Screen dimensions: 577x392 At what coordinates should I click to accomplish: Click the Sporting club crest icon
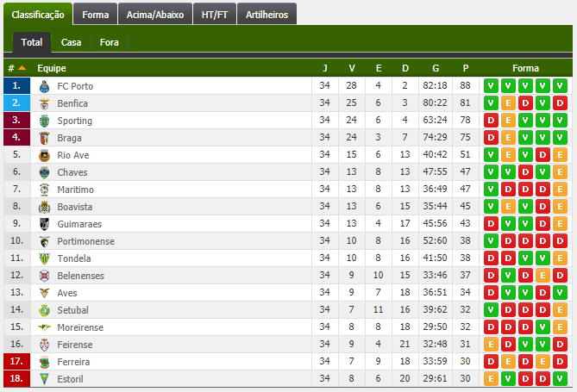click(44, 121)
